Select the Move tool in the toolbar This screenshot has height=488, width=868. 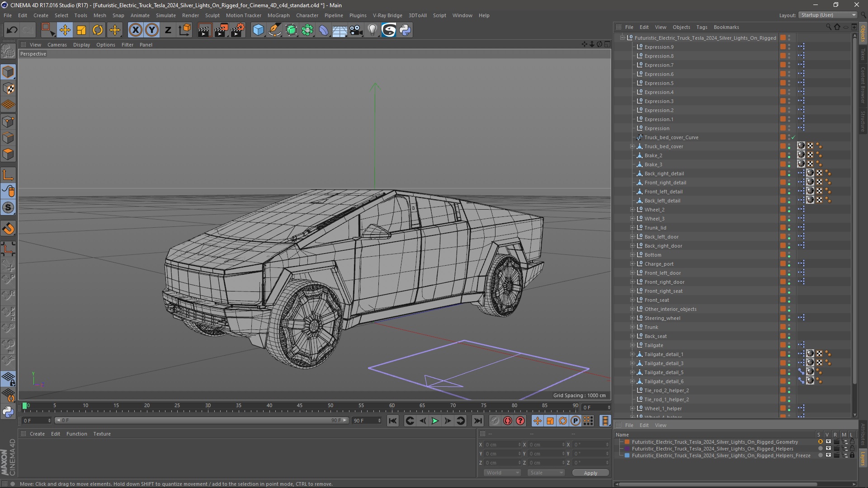pyautogui.click(x=65, y=30)
